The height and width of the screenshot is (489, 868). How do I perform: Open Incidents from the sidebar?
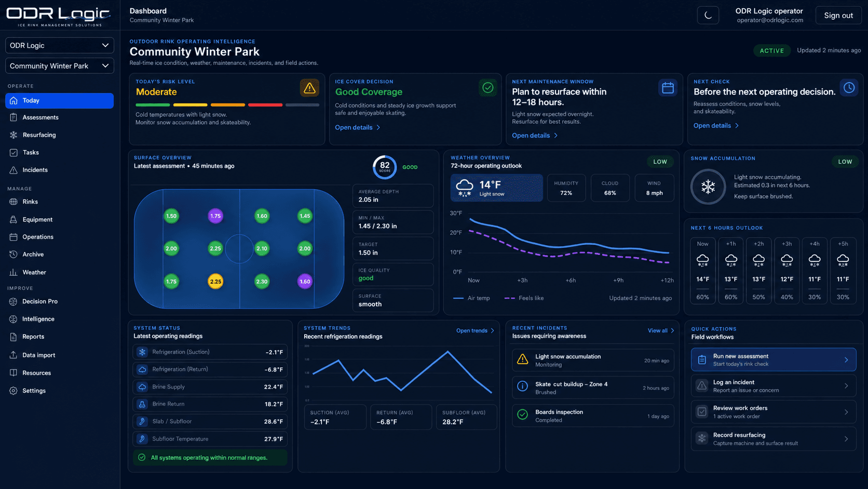coord(35,170)
